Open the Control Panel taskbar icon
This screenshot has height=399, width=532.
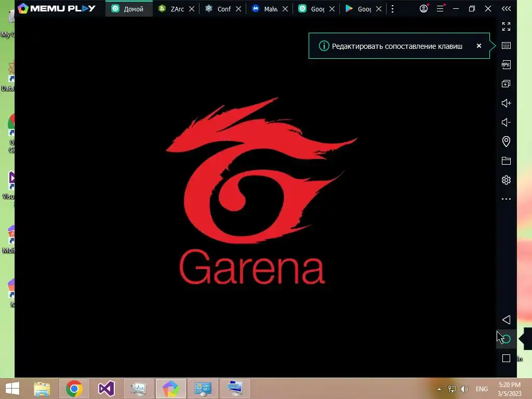pos(203,389)
